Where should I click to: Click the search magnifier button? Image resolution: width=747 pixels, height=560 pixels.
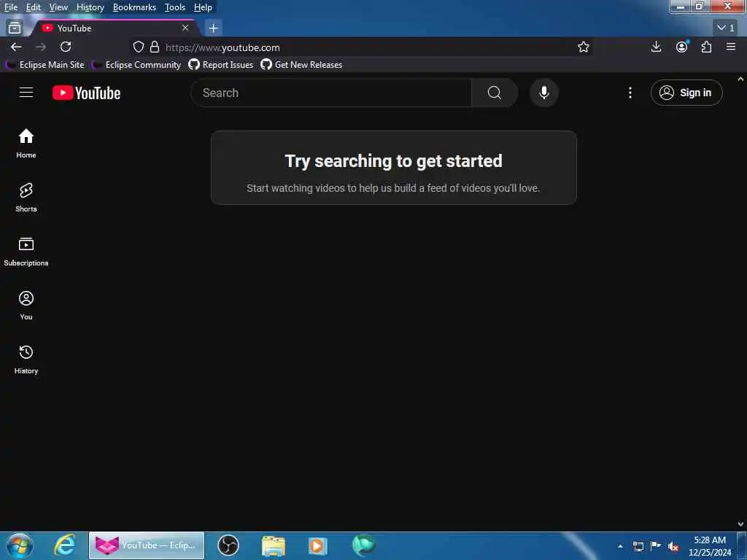tap(494, 93)
